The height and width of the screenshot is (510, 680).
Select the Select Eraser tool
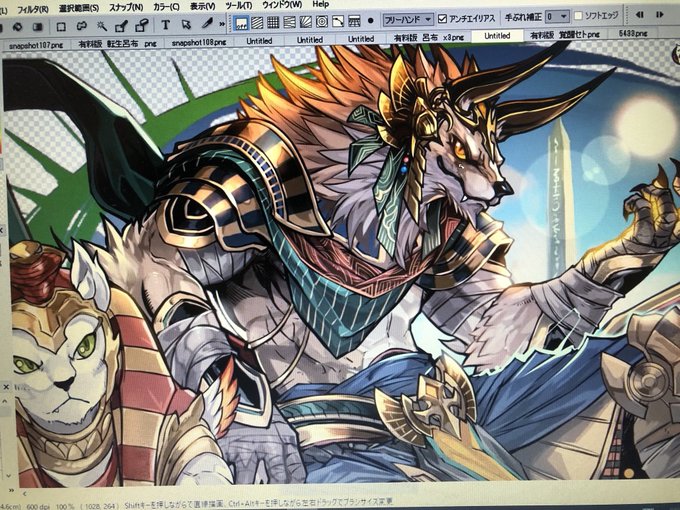click(x=142, y=26)
